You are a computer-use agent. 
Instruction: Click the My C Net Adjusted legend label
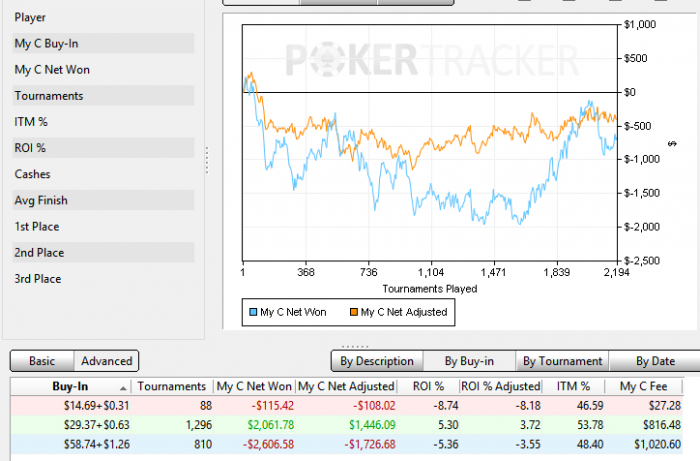[x=404, y=312]
